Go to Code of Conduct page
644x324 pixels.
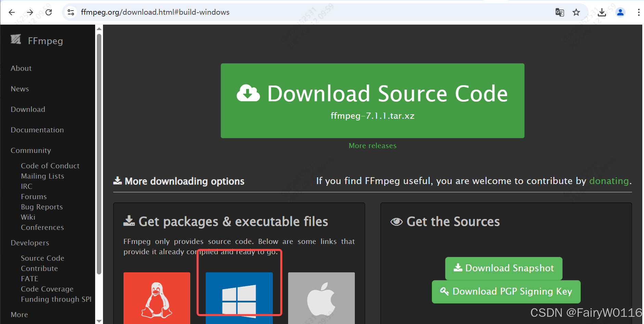50,166
